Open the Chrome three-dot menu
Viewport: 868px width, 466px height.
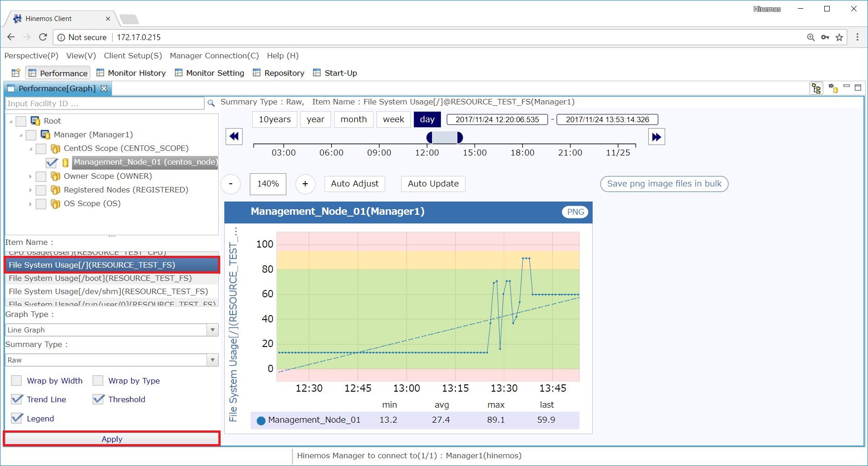pyautogui.click(x=858, y=37)
